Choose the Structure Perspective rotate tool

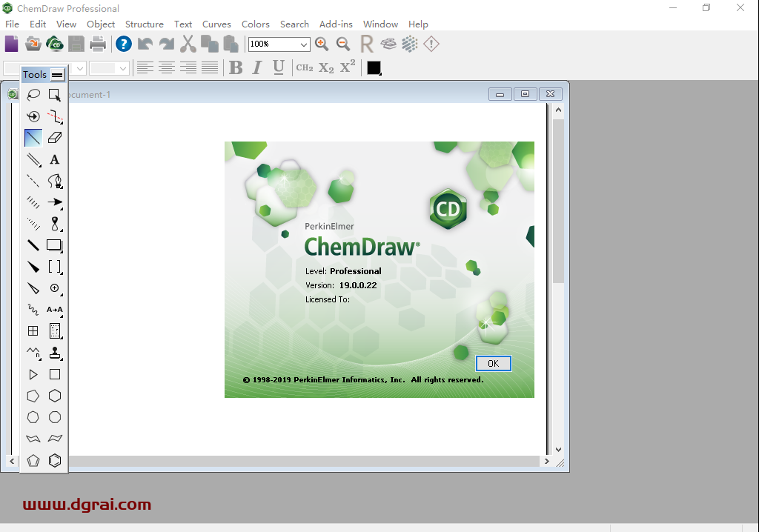pos(33,116)
